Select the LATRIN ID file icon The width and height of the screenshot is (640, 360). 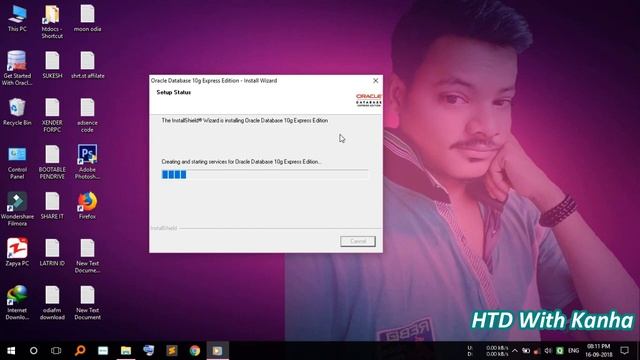pyautogui.click(x=52, y=253)
